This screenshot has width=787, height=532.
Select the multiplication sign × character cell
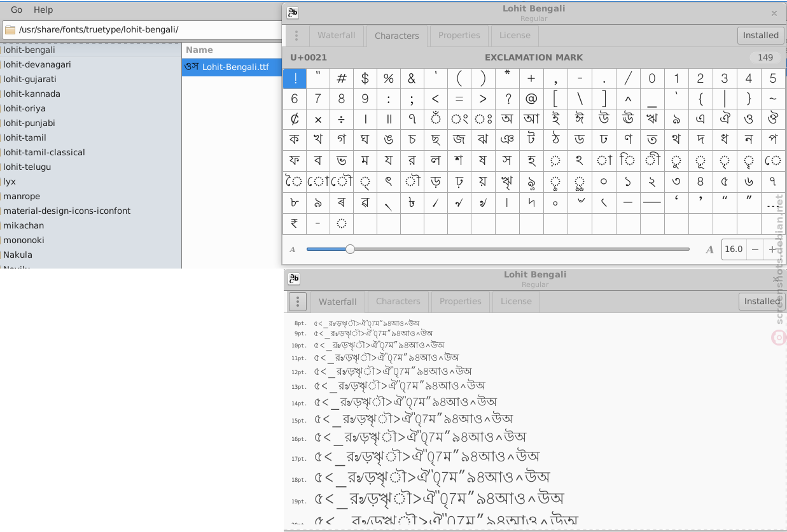318,119
